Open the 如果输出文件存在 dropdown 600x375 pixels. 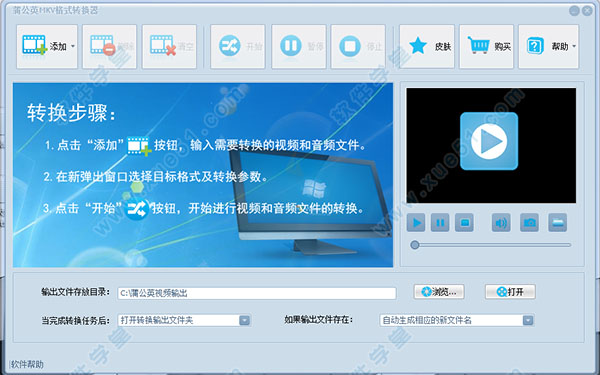pyautogui.click(x=528, y=320)
